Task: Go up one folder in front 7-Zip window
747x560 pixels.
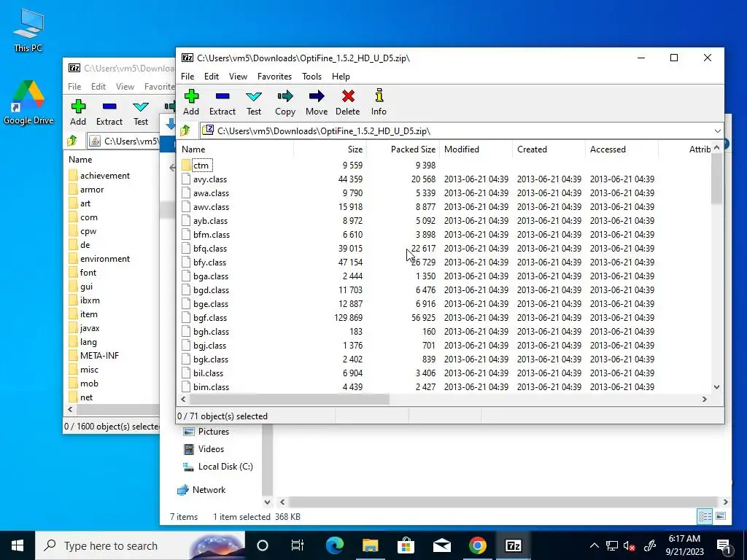Action: click(185, 131)
